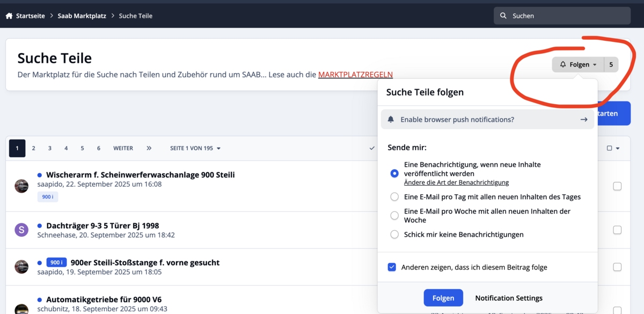Open the MARKTPLATZREGELN link
Viewport: 644px width, 314px height.
(355, 75)
